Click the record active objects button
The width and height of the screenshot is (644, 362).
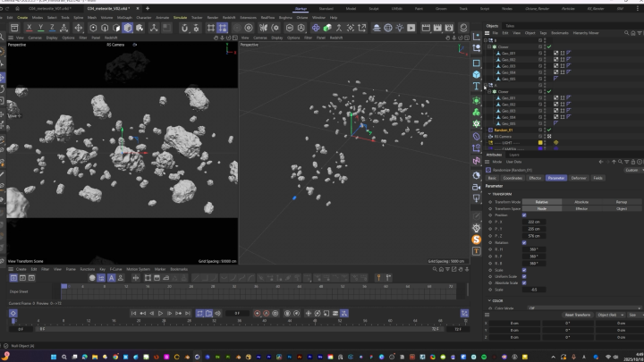(258, 314)
